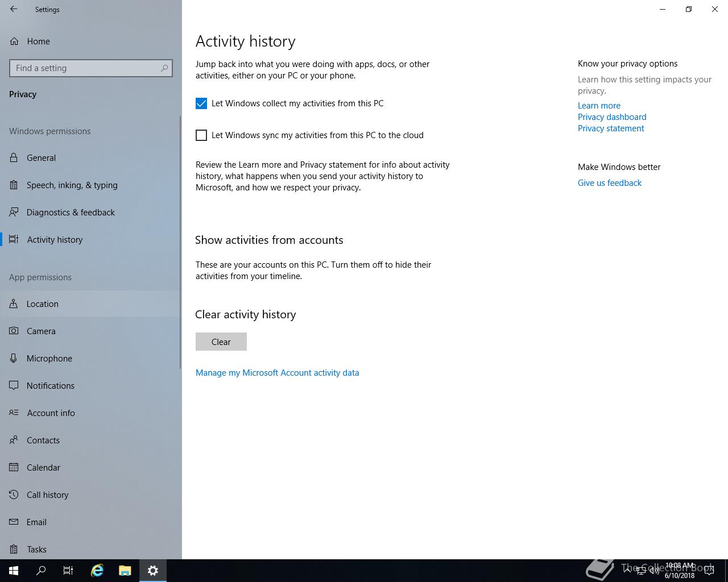Image resolution: width=728 pixels, height=582 pixels.
Task: Open Call history permissions
Action: [x=91, y=495]
